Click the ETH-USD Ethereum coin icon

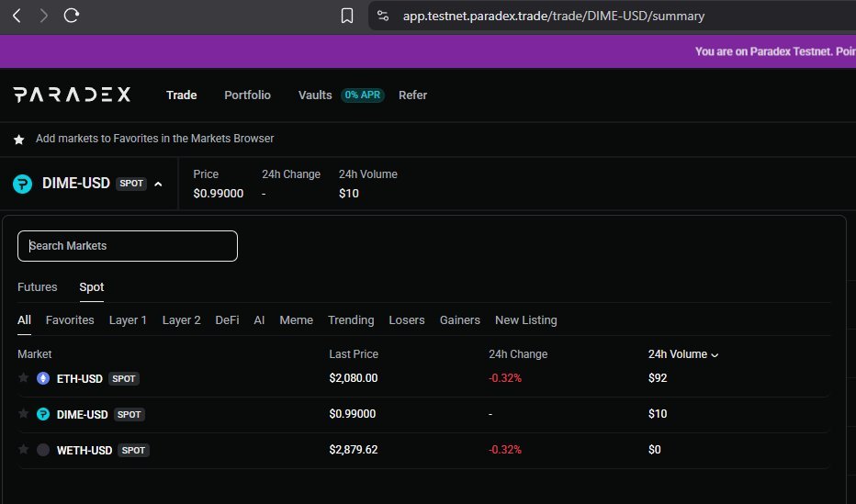43,378
